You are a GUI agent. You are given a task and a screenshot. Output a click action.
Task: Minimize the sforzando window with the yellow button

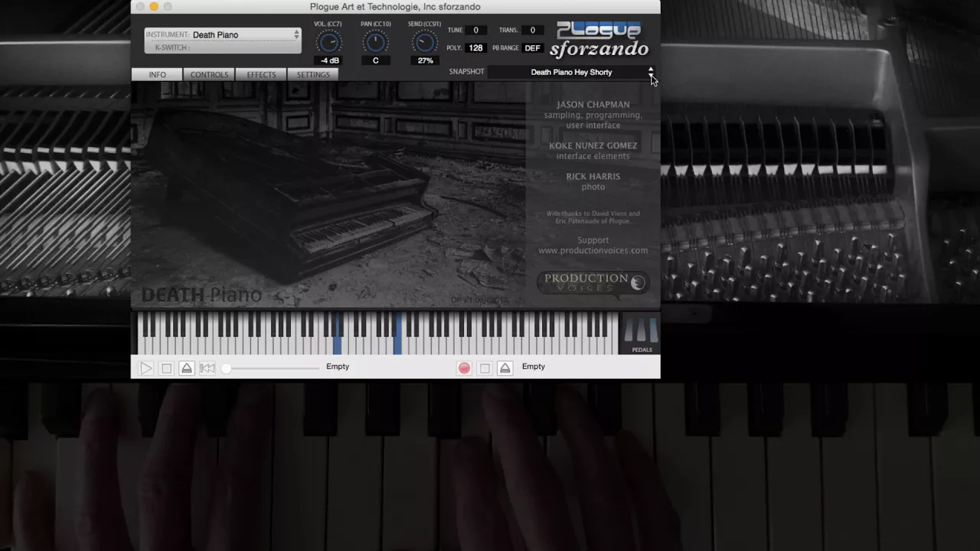coord(154,7)
